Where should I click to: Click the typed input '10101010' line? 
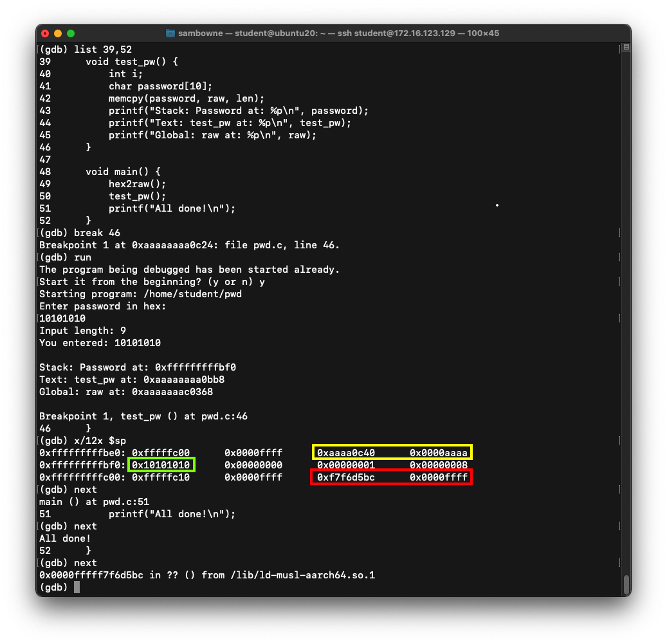click(62, 318)
